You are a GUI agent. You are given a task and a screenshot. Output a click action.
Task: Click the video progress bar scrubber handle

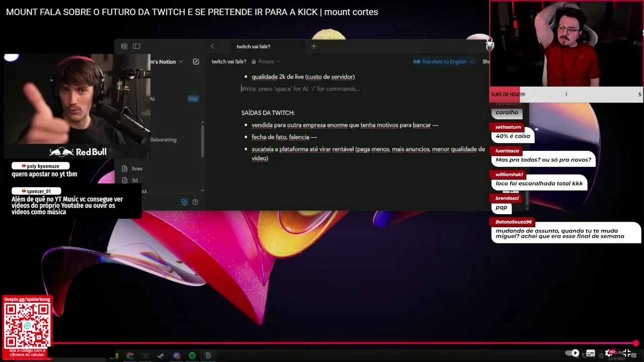click(x=636, y=343)
